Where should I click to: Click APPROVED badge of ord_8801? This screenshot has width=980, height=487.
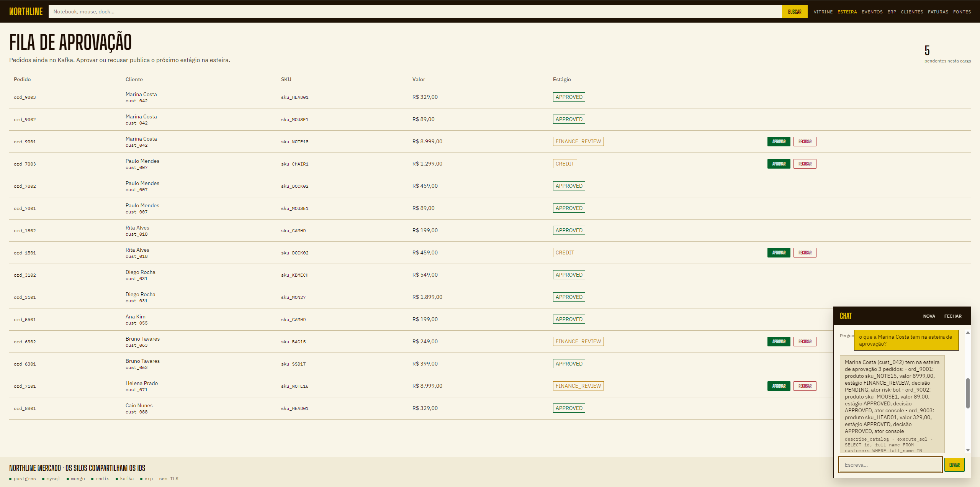click(569, 408)
